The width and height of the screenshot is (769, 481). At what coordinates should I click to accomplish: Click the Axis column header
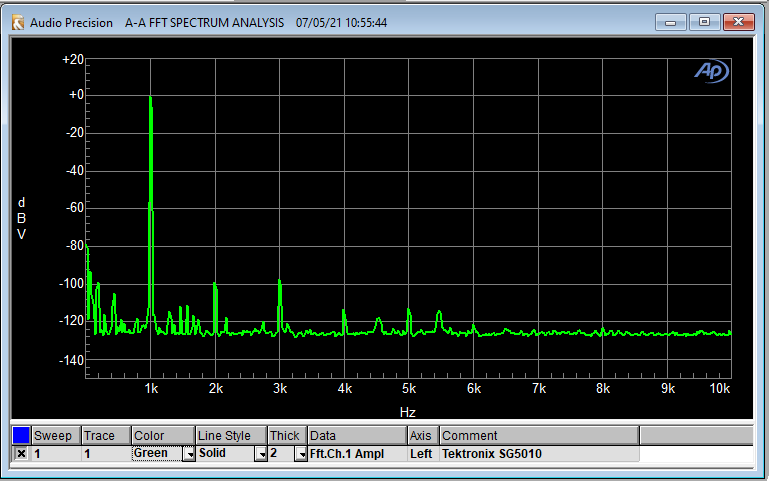423,435
